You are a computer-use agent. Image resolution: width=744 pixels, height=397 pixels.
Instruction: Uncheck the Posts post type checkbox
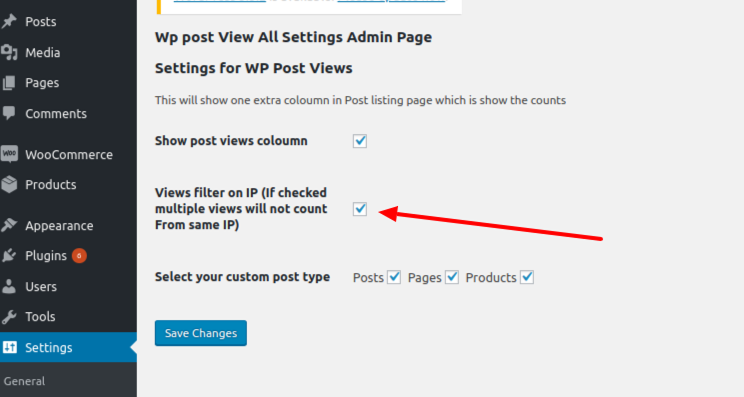pyautogui.click(x=394, y=277)
